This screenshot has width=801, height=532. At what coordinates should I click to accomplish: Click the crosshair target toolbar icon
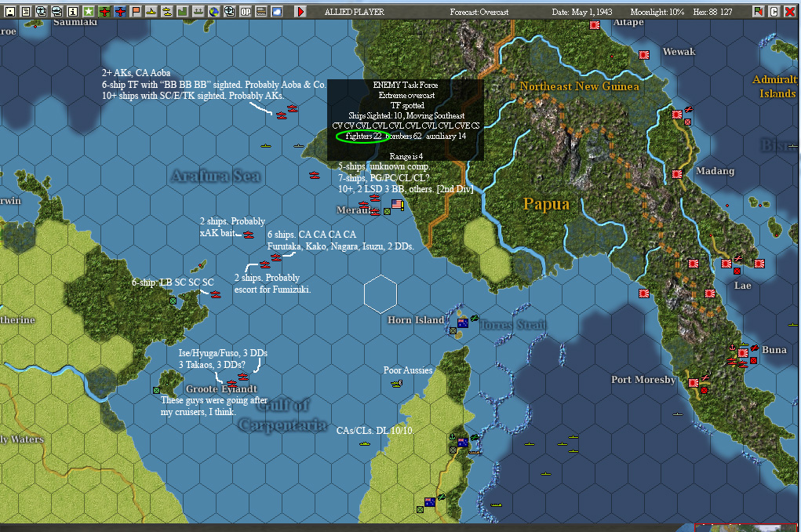tap(229, 11)
